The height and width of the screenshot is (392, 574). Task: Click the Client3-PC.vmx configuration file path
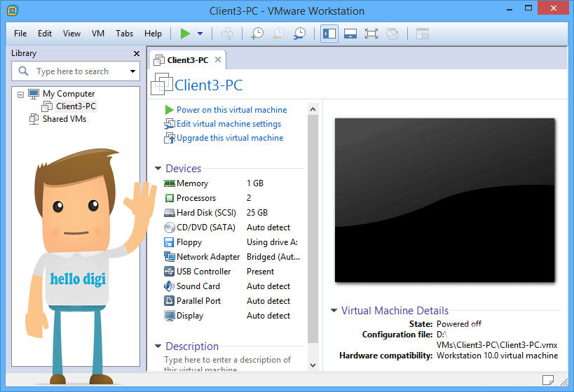(497, 340)
